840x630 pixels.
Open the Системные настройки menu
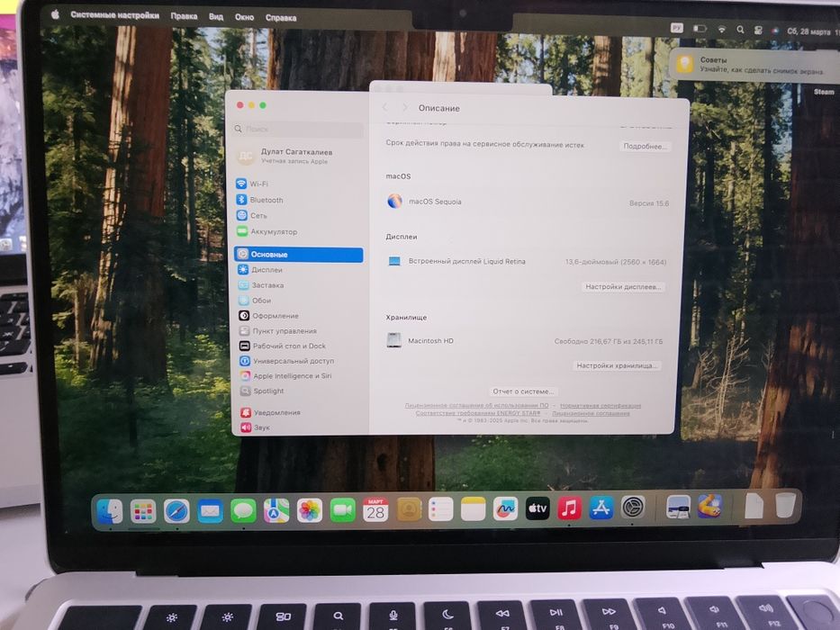pos(114,15)
